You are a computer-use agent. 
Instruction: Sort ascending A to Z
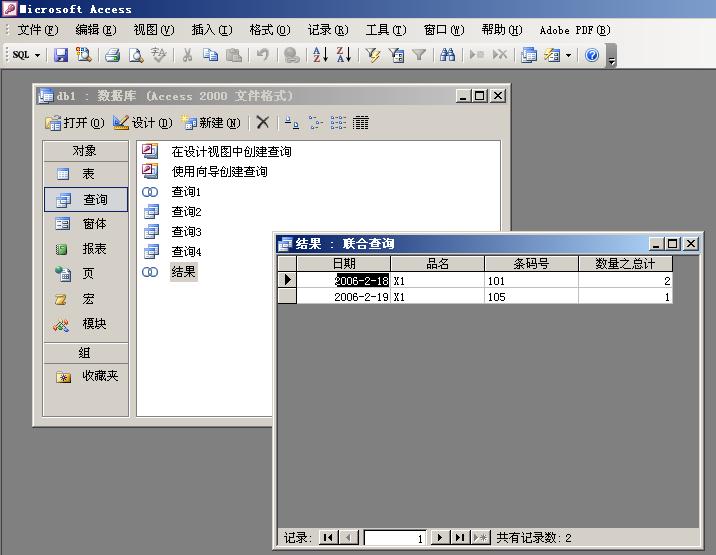320,55
